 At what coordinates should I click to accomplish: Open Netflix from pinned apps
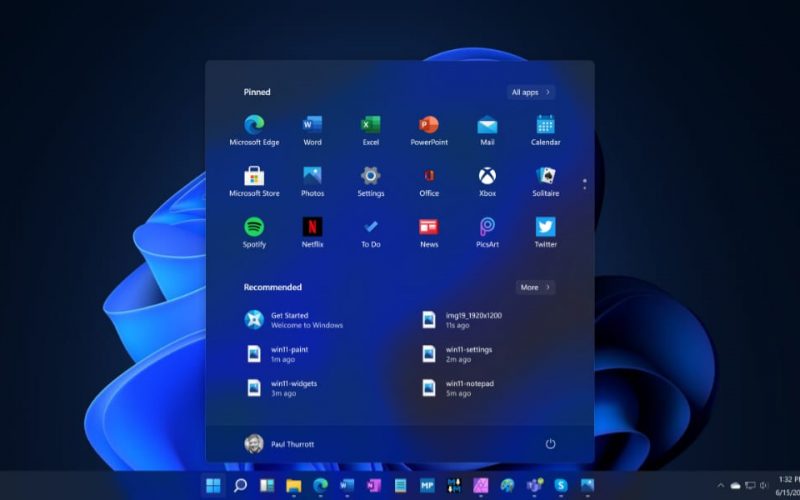point(312,233)
